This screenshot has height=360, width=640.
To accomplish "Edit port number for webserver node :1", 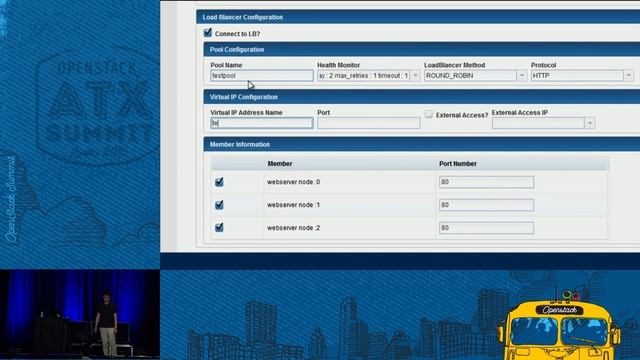I will (486, 205).
